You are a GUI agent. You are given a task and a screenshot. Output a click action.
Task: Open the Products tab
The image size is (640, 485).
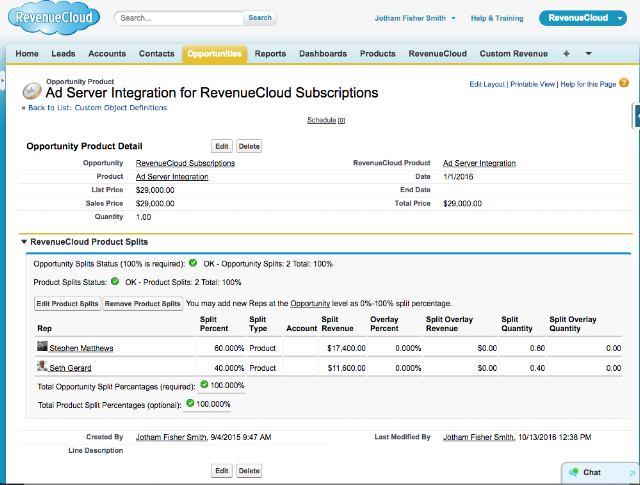pos(378,54)
